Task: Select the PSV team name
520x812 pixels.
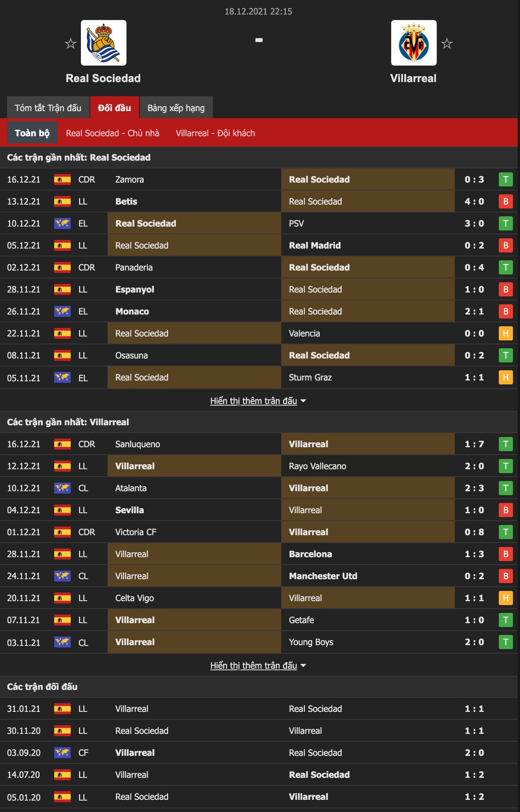Action: tap(297, 223)
